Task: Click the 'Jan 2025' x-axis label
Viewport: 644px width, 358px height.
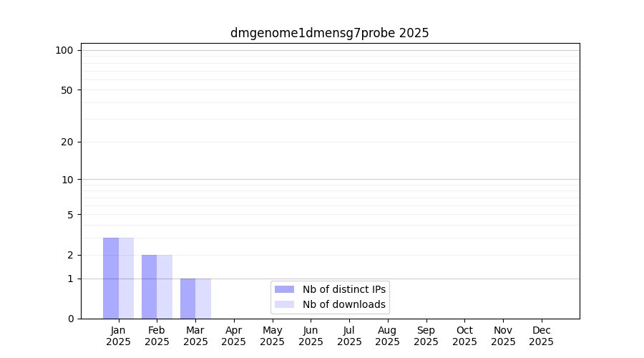Action: [x=118, y=336]
